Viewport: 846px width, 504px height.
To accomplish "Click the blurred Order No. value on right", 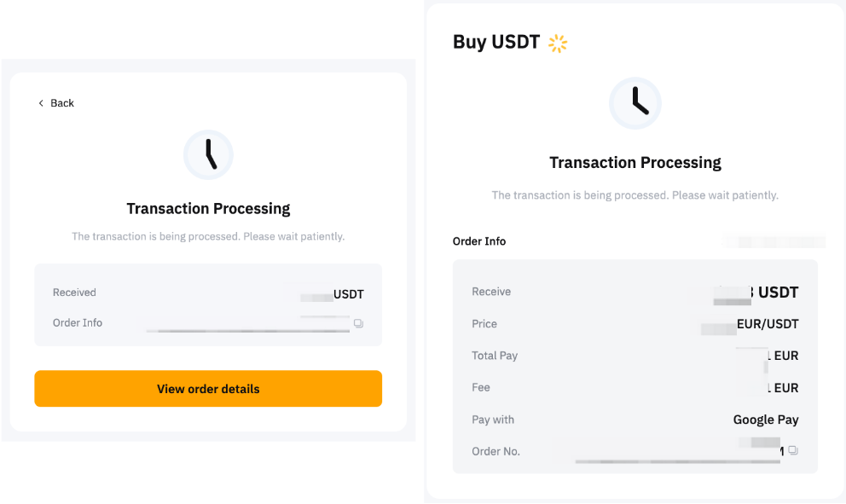I will [682, 455].
